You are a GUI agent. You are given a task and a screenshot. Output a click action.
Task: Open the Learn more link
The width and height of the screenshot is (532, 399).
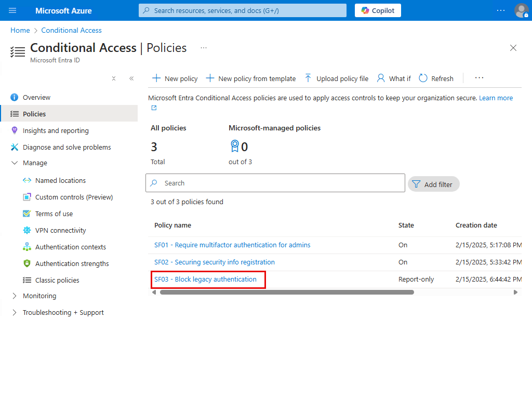coord(496,98)
